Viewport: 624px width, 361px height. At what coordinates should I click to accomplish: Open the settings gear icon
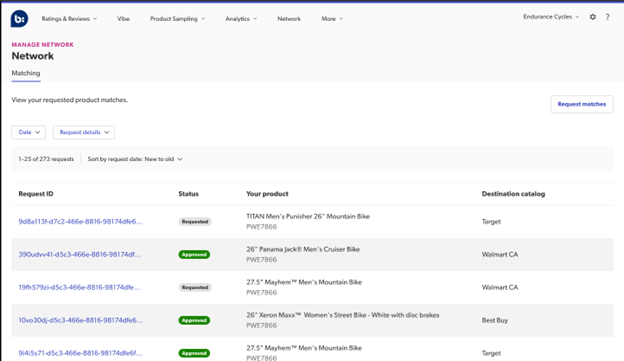[x=593, y=17]
